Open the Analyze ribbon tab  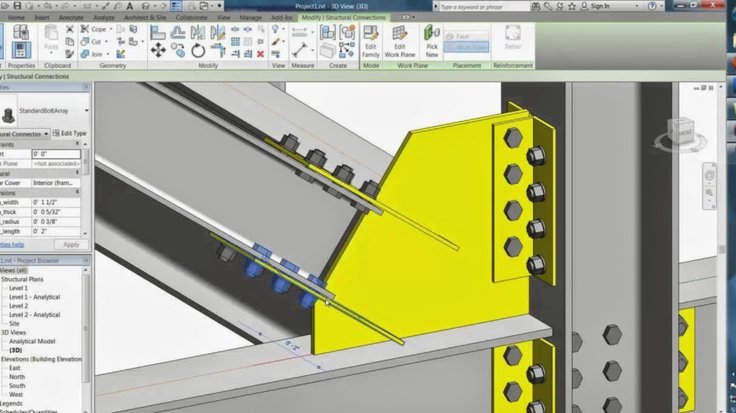[104, 17]
